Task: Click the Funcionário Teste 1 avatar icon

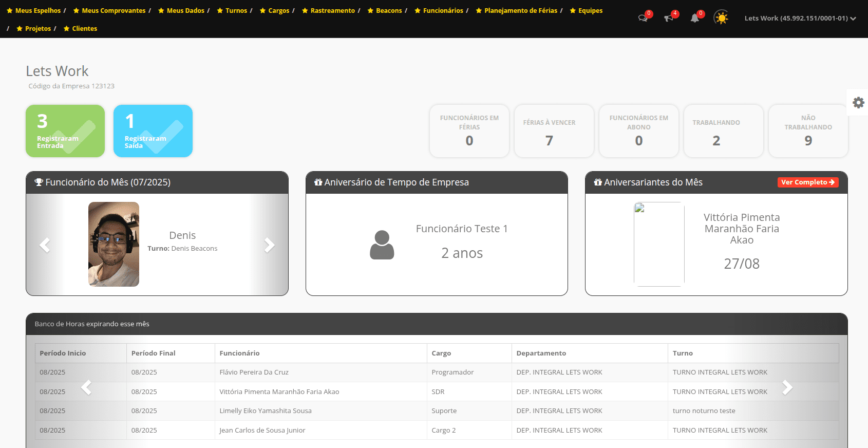Action: (x=382, y=245)
